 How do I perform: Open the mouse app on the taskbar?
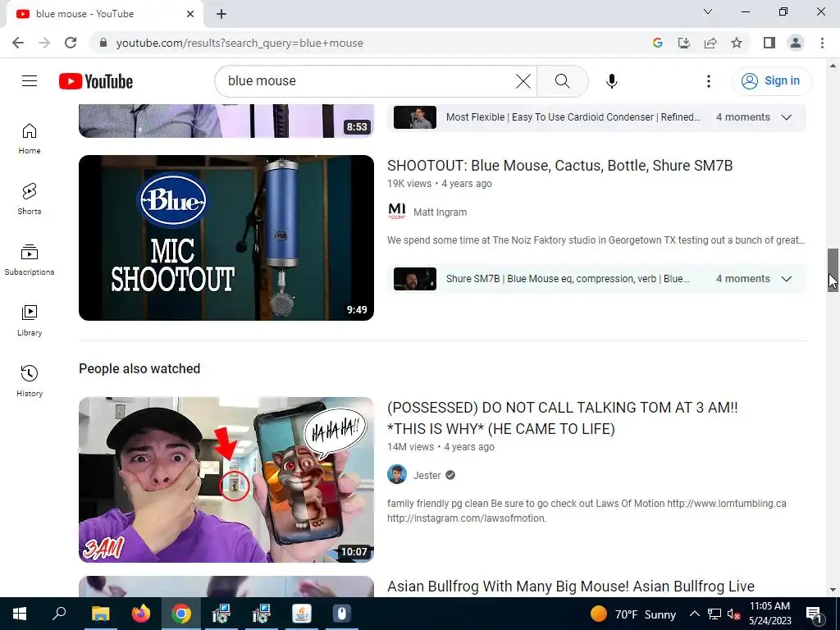tap(342, 614)
